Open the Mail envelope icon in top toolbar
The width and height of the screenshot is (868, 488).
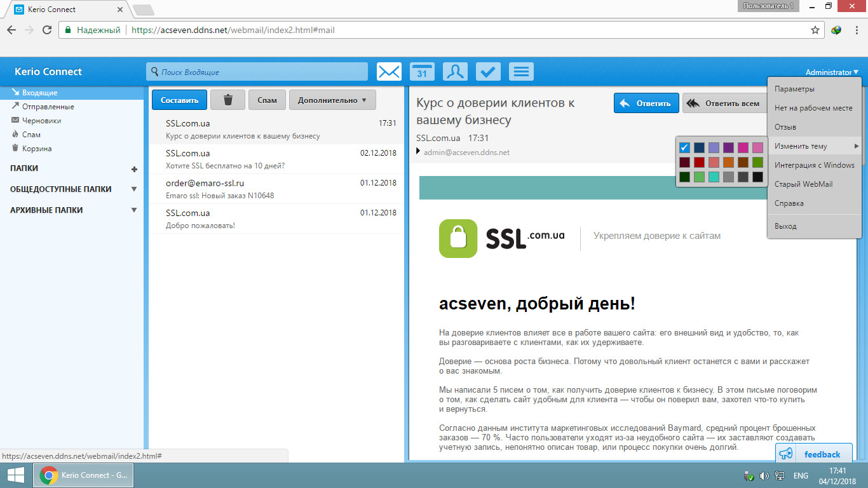389,72
